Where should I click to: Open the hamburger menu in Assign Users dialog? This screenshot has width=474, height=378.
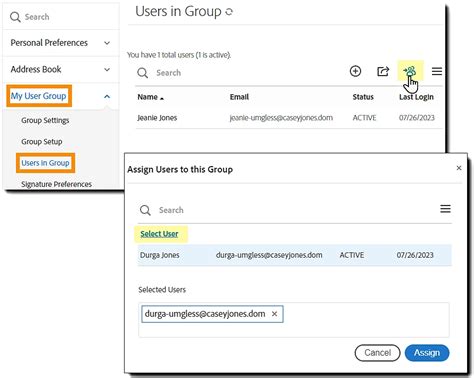click(445, 209)
